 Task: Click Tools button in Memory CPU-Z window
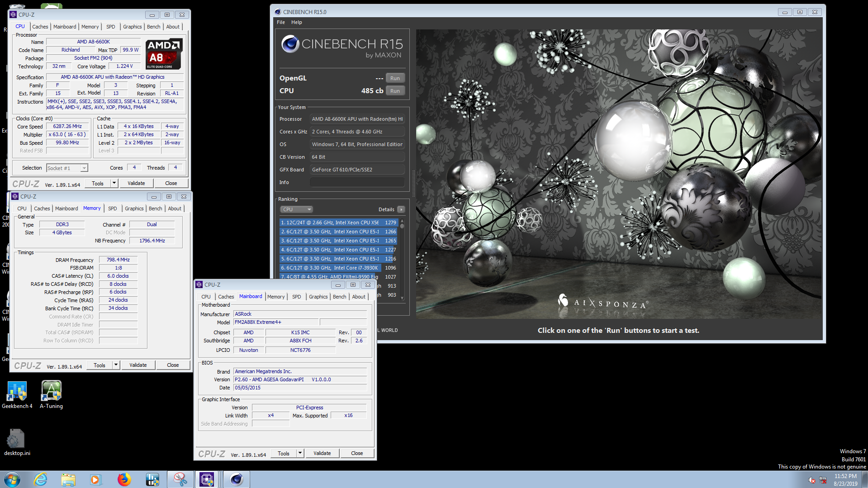coord(100,365)
